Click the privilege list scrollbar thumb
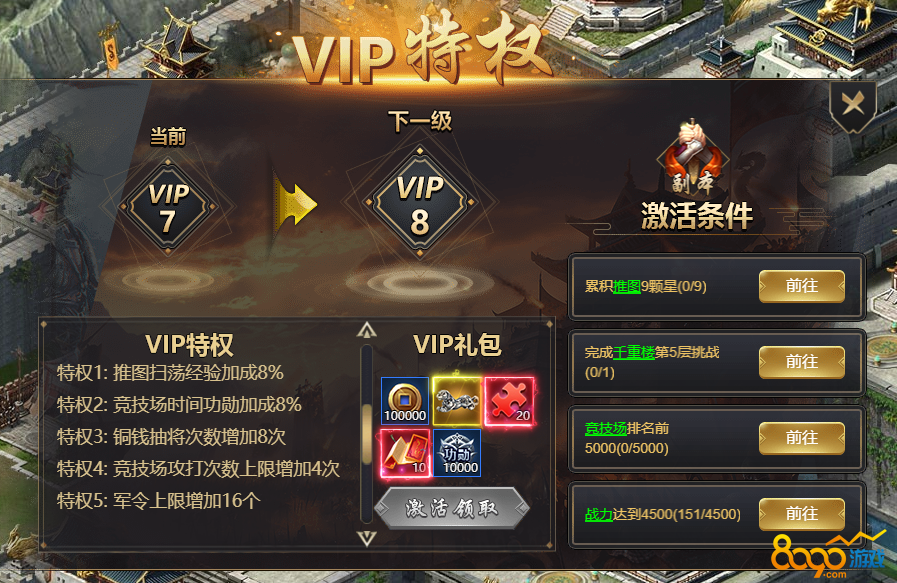 (x=367, y=437)
